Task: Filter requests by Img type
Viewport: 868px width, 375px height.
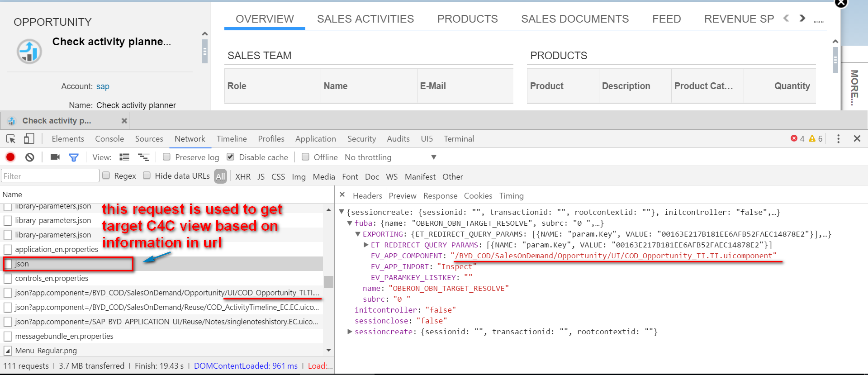Action: coord(299,177)
